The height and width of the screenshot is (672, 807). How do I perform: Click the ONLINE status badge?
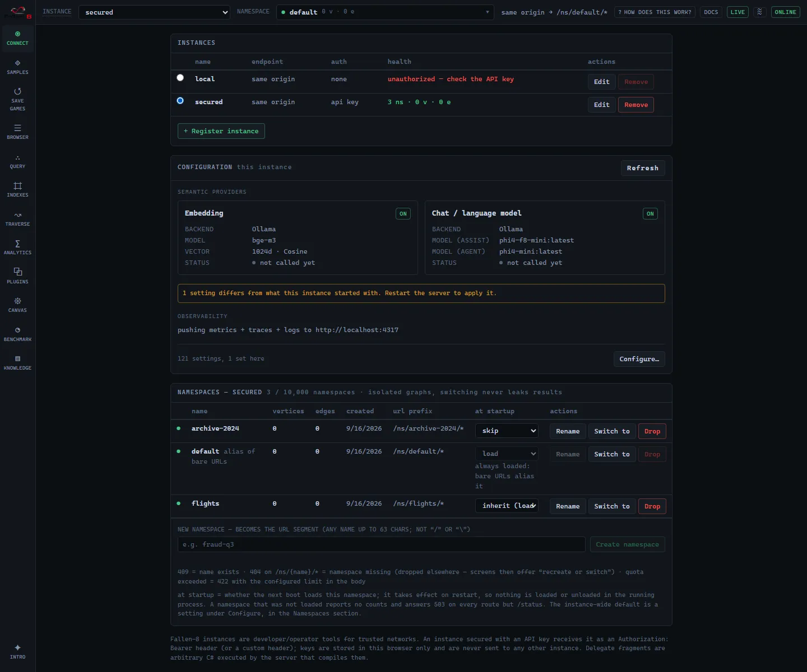[x=785, y=12]
